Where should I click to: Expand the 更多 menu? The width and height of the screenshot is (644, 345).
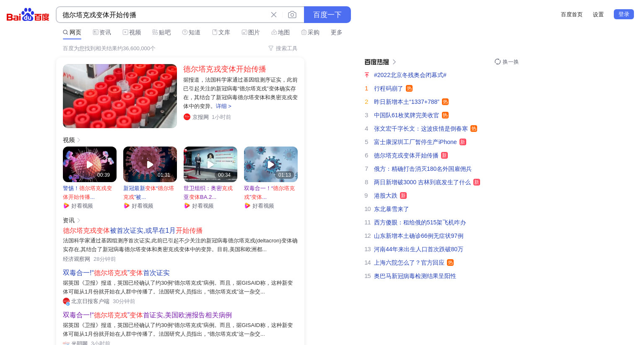[x=337, y=32]
